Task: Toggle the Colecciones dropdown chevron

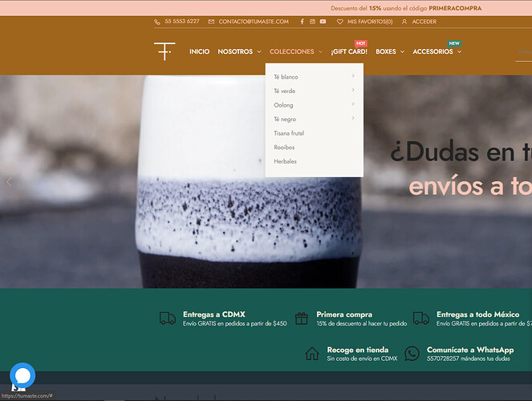Action: coord(320,52)
